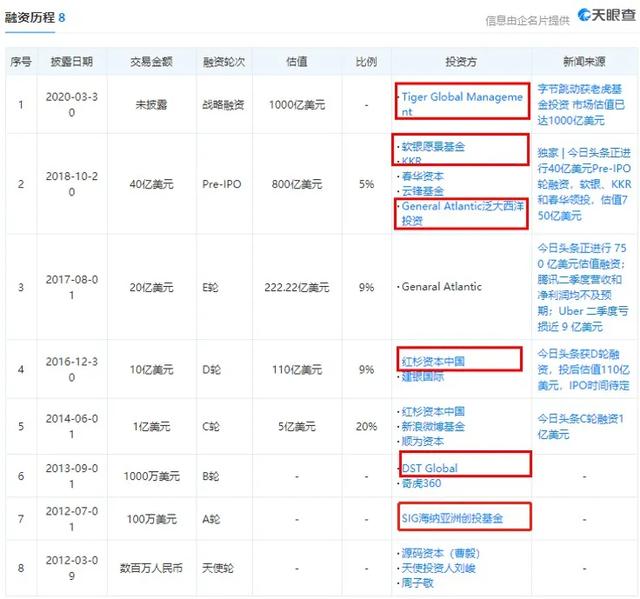Click the 比例 column header
This screenshot has height=599, width=640.
(x=366, y=62)
